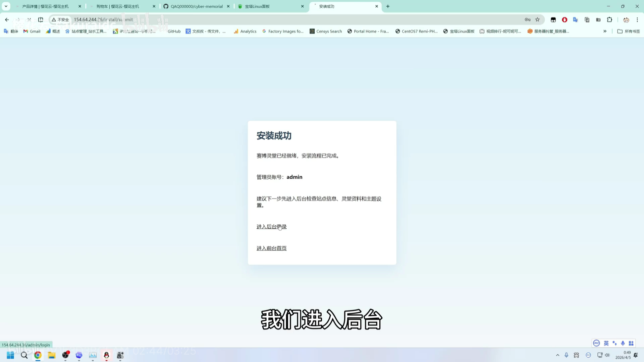Image resolution: width=644 pixels, height=362 pixels.
Task: Open the browser extensions puzzle icon
Action: (x=610, y=20)
